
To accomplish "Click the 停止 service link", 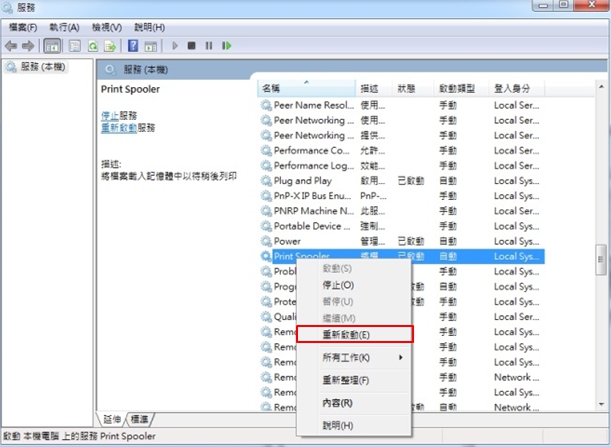I will [110, 115].
